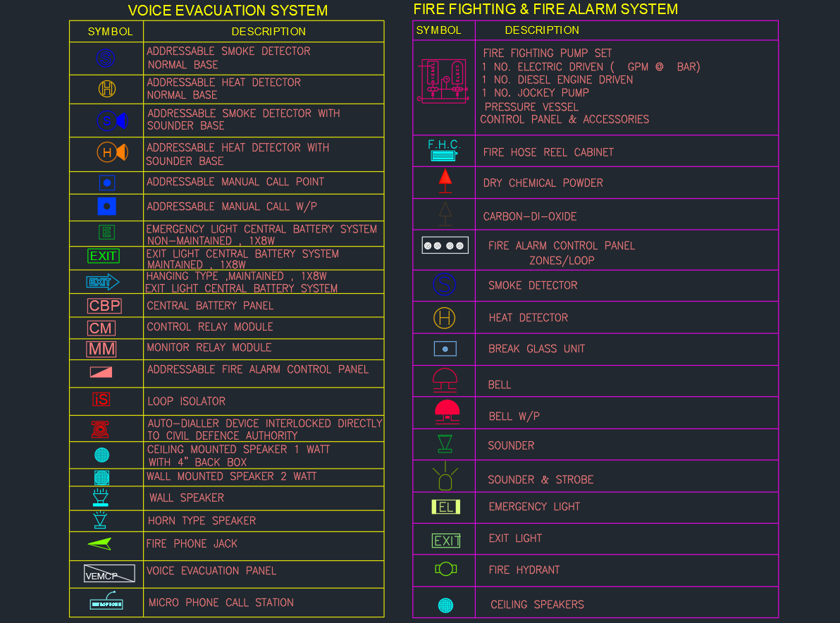Select the filled red bell W/P symbol
Screen dimensions: 840x623
pyautogui.click(x=447, y=412)
